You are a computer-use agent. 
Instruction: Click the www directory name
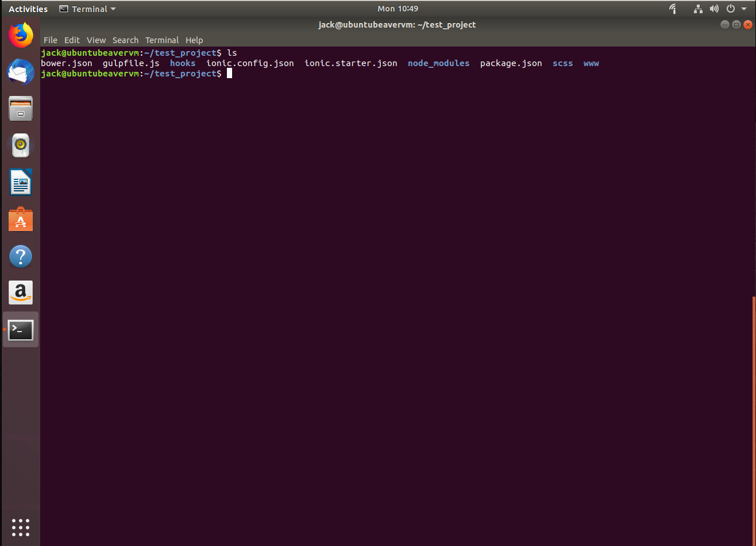591,63
